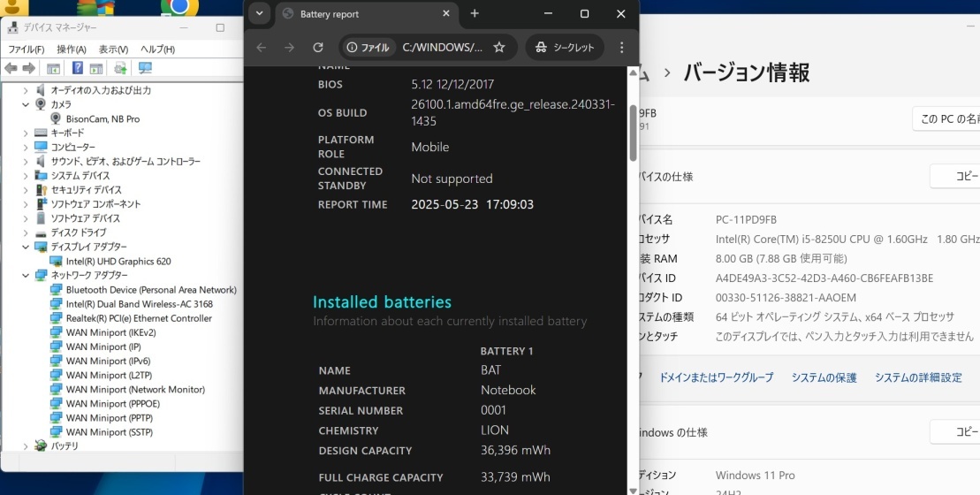Image resolution: width=980 pixels, height=495 pixels.
Task: Open a new tab with plus button
Action: coord(475,14)
